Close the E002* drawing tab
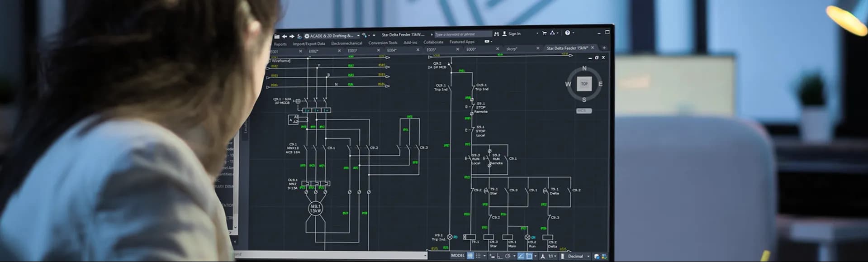Screen dimensions: 868x262 [x=339, y=51]
